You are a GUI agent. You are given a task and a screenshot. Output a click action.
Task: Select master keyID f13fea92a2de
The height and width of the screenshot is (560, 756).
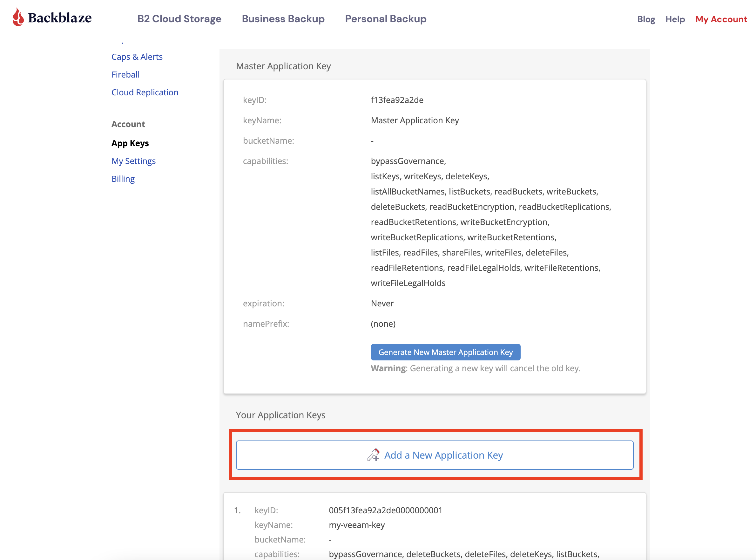[397, 100]
